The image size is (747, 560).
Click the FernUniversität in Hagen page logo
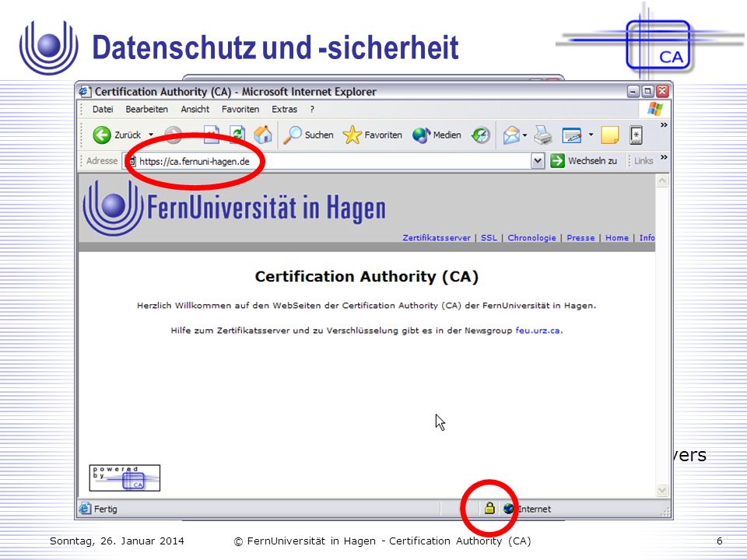[x=234, y=208]
